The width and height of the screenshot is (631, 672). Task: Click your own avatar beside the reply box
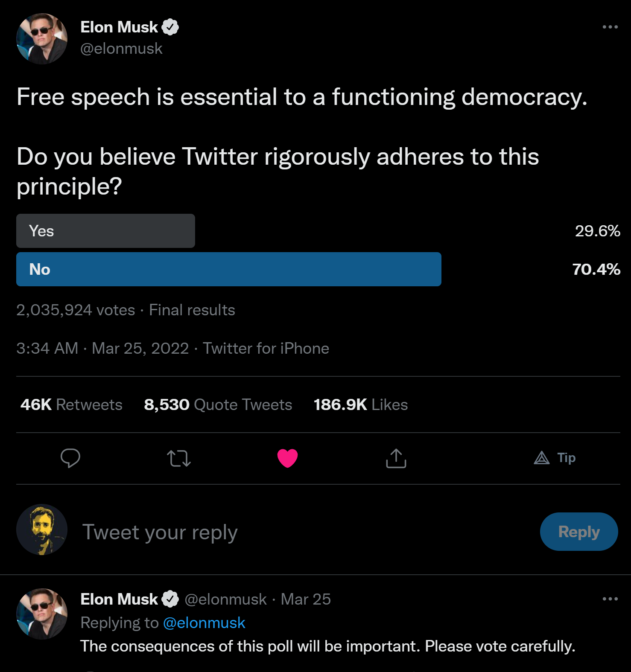click(42, 529)
